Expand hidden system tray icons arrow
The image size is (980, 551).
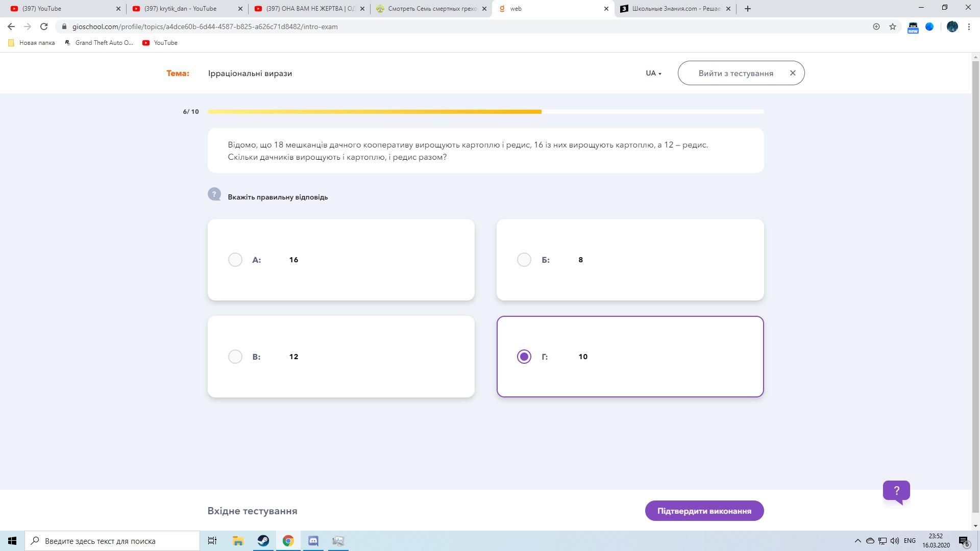coord(857,541)
